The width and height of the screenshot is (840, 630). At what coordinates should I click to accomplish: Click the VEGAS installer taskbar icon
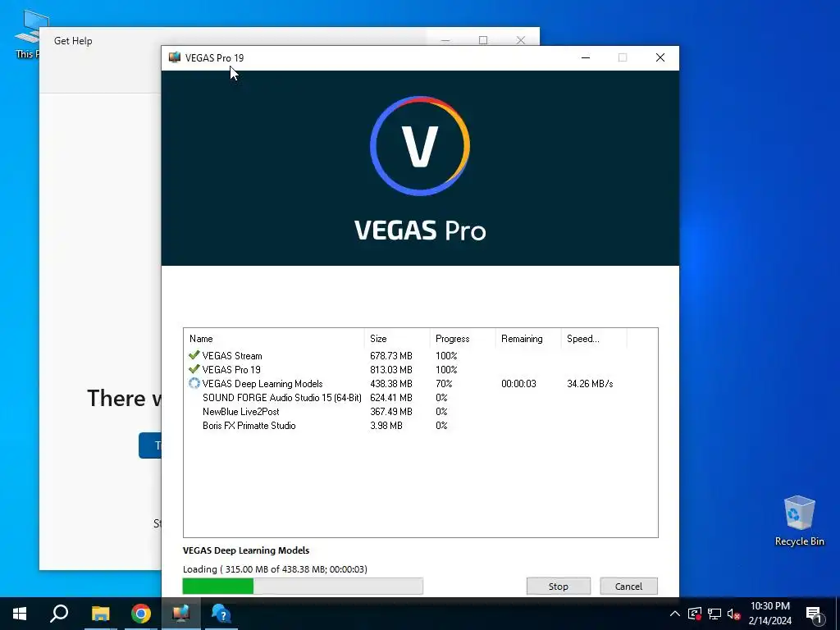coord(181,614)
